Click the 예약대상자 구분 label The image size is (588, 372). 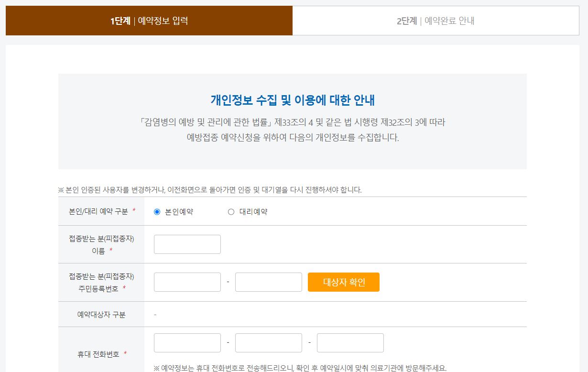tap(101, 315)
